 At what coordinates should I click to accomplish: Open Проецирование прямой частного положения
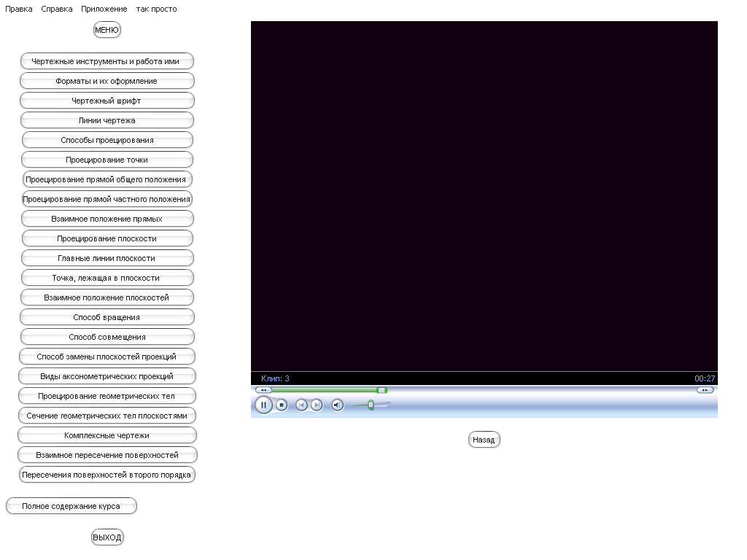[x=107, y=199]
